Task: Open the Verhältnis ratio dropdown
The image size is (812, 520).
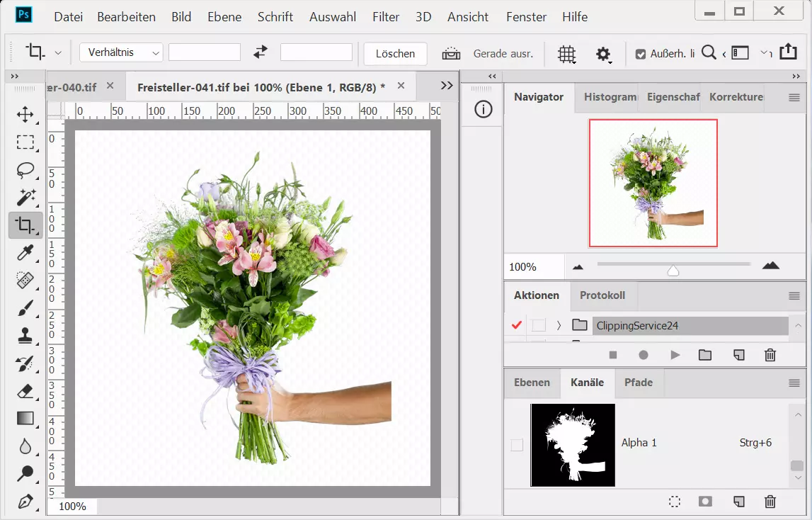Action: pyautogui.click(x=121, y=52)
